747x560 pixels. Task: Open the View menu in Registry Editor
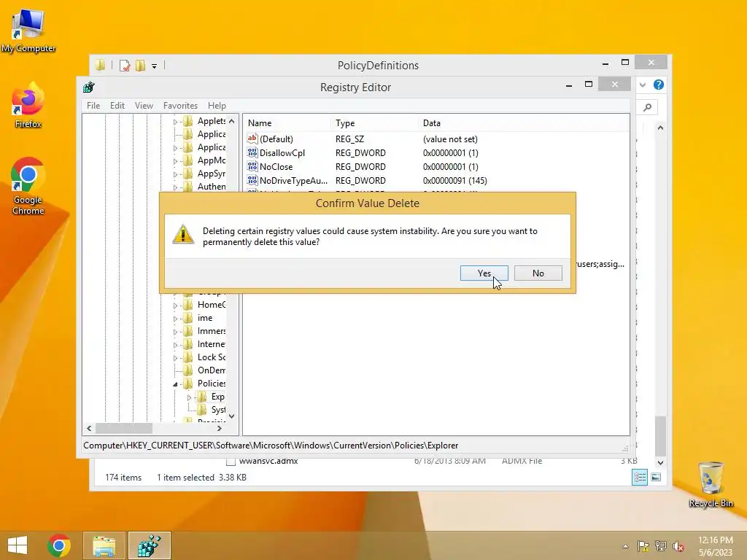[x=144, y=106]
